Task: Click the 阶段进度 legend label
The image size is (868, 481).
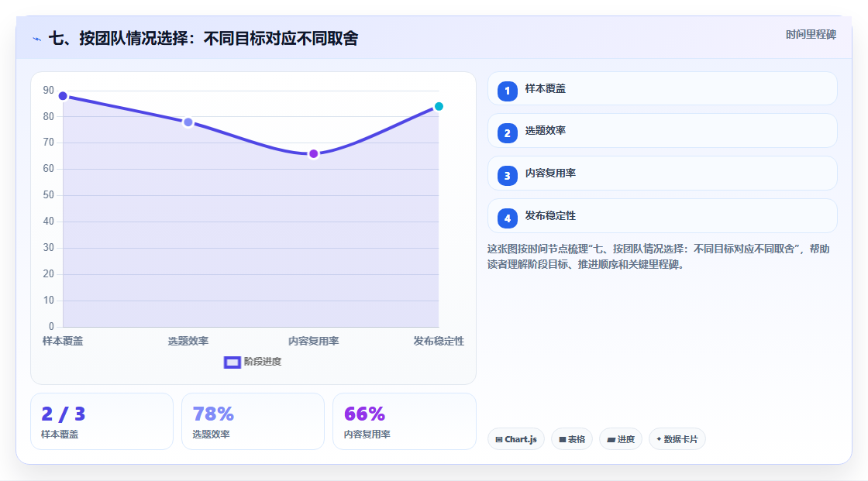Action: pos(263,362)
